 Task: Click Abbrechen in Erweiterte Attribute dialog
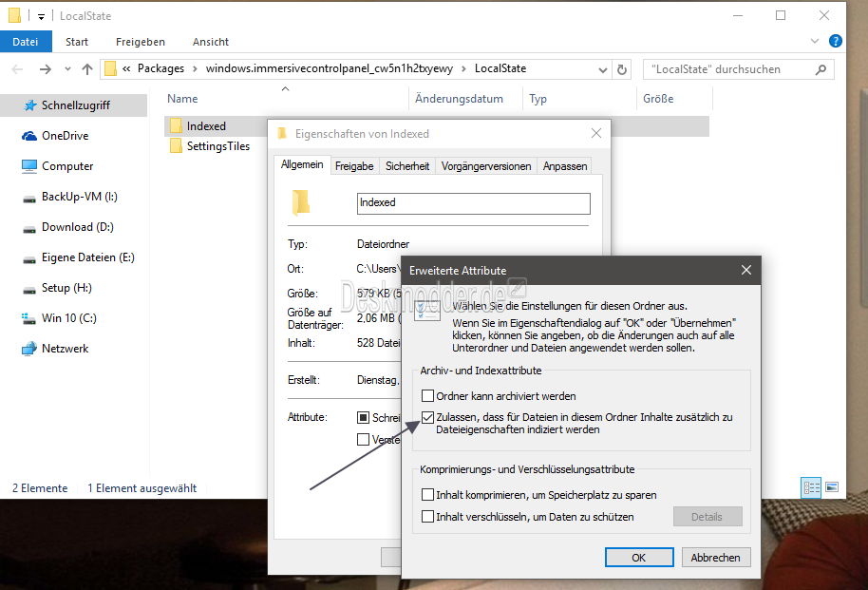715,558
